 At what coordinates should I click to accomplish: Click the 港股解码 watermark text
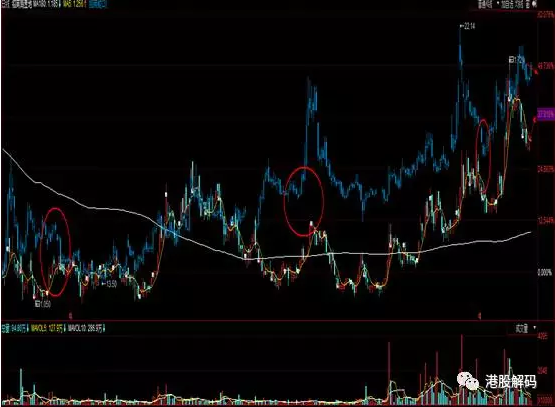pos(510,382)
